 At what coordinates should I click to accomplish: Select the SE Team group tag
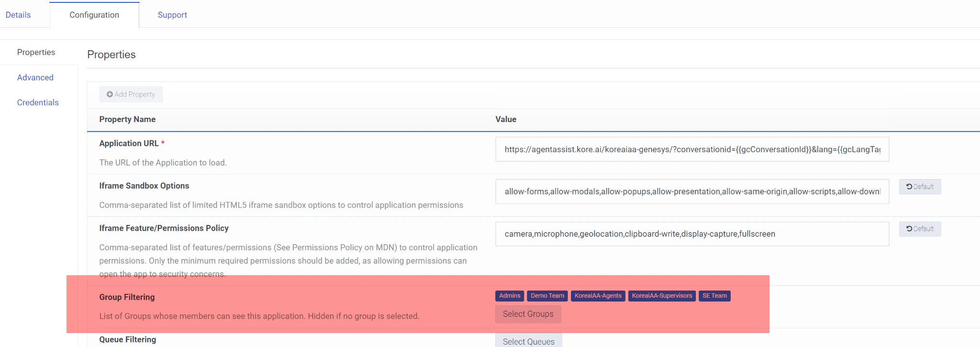pyautogui.click(x=714, y=296)
